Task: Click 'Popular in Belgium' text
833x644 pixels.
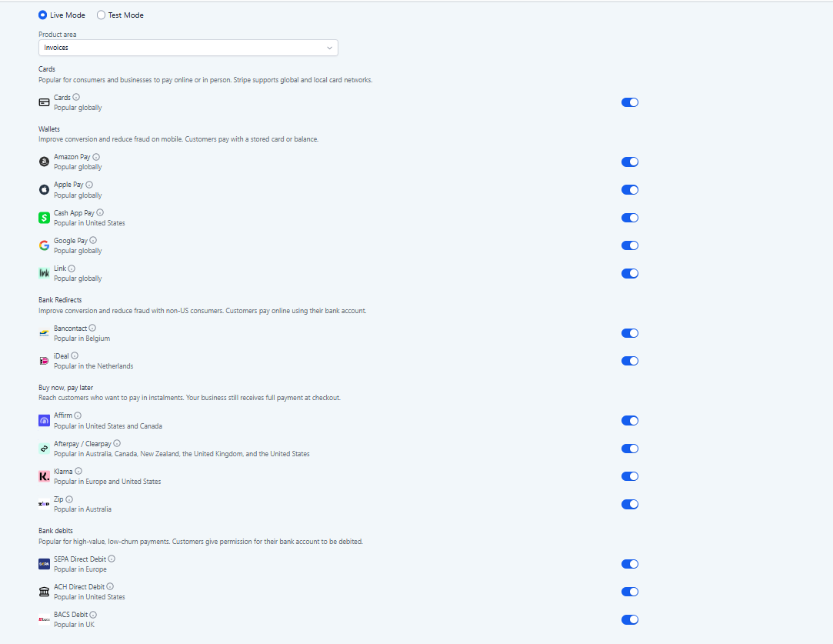Action: coord(82,339)
